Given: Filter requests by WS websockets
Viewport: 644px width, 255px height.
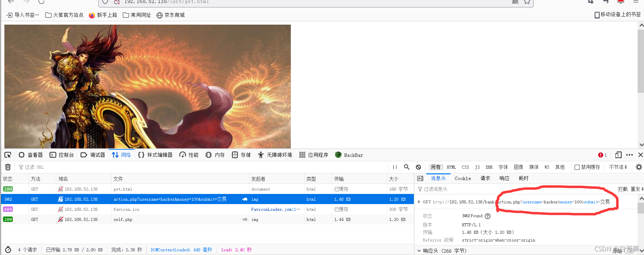Looking at the screenshot, I should [x=547, y=167].
